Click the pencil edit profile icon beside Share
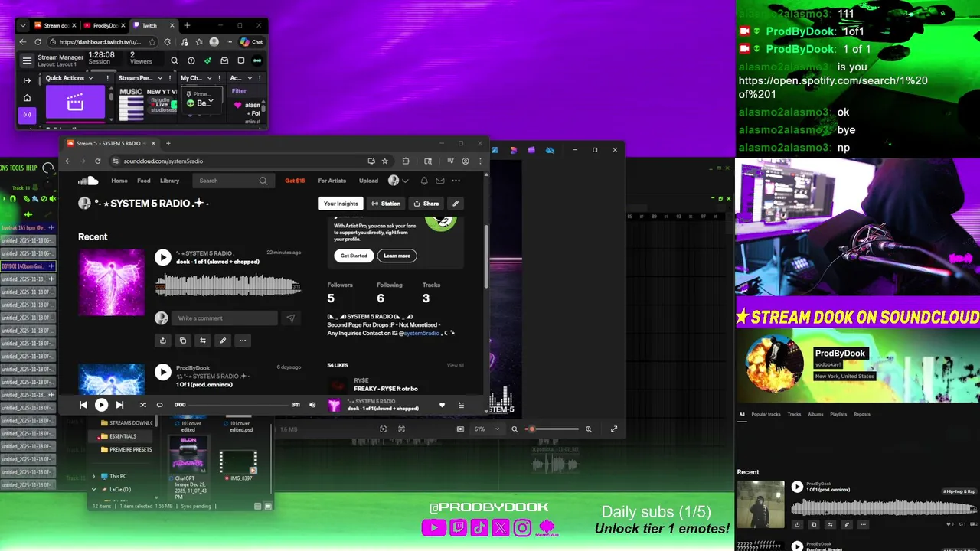Image resolution: width=980 pixels, height=551 pixels. 456,204
